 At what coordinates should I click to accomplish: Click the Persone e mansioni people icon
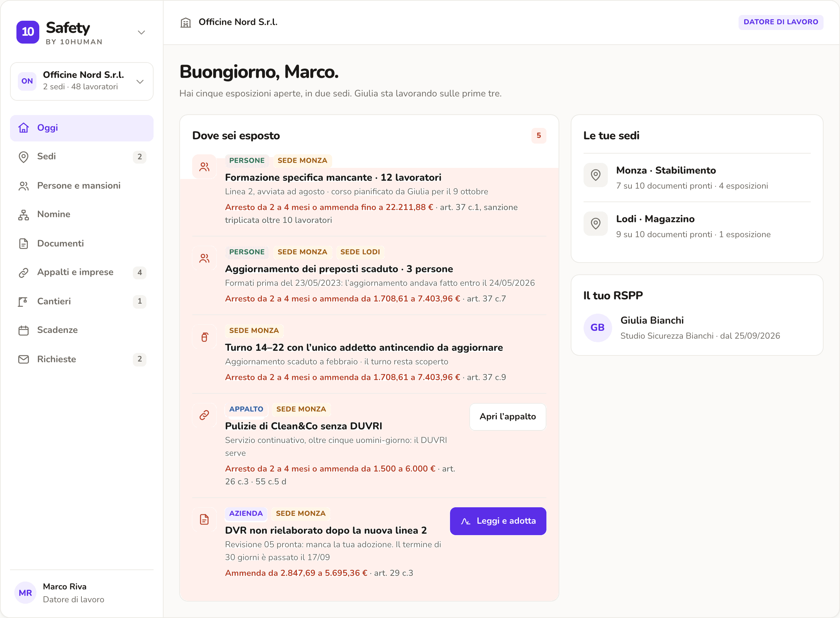(24, 186)
